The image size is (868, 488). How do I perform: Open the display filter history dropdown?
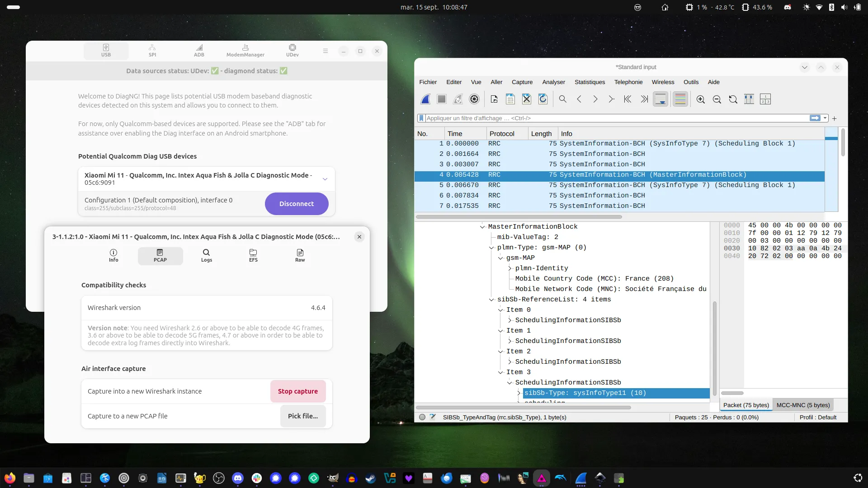[x=826, y=118]
